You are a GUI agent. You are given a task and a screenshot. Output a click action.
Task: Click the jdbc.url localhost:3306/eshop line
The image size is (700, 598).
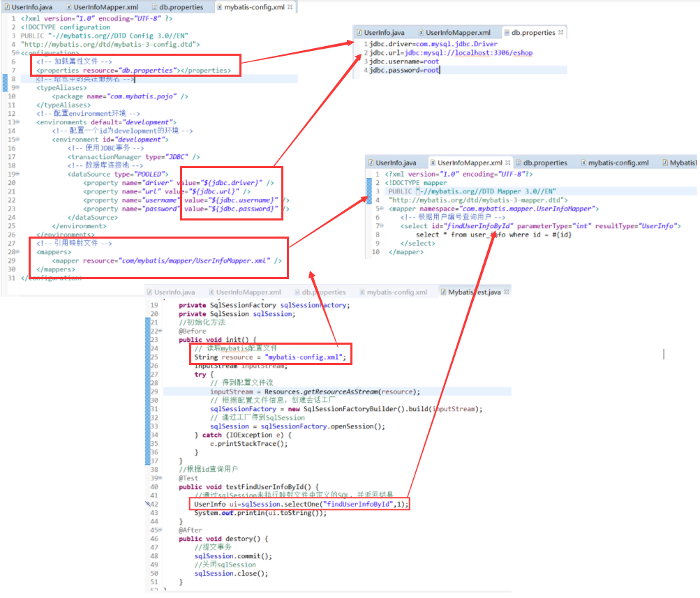pos(451,52)
